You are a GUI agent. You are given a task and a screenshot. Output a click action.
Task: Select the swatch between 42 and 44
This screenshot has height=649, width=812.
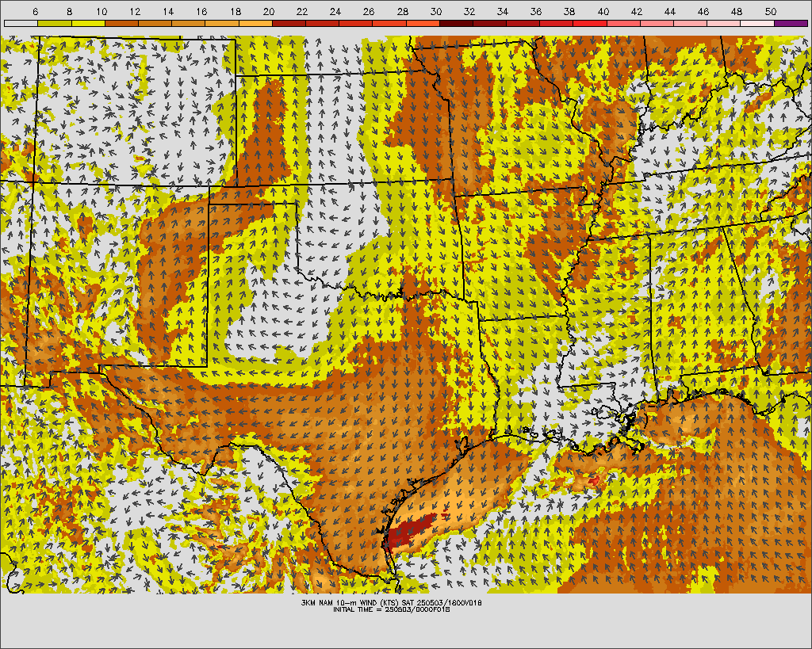pyautogui.click(x=657, y=23)
